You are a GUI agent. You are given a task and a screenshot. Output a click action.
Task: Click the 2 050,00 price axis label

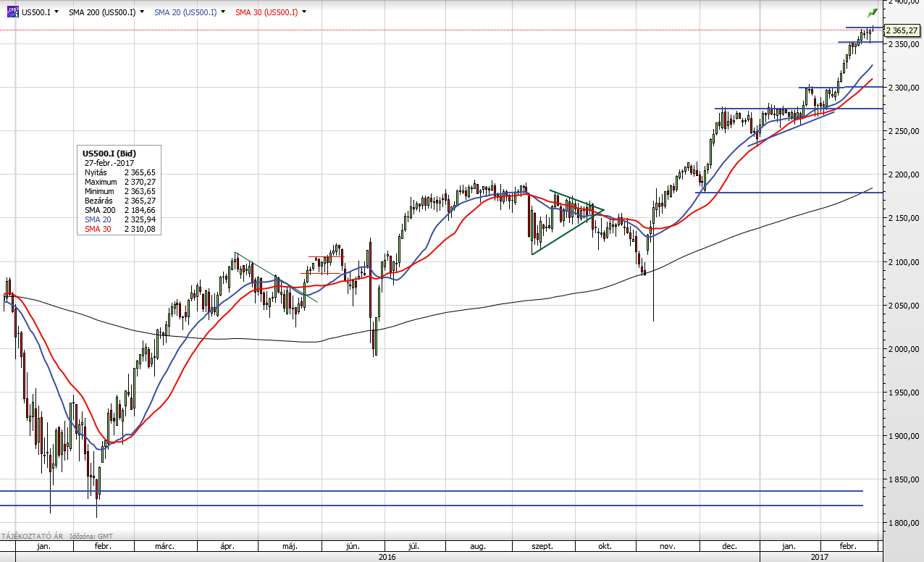tap(903, 306)
